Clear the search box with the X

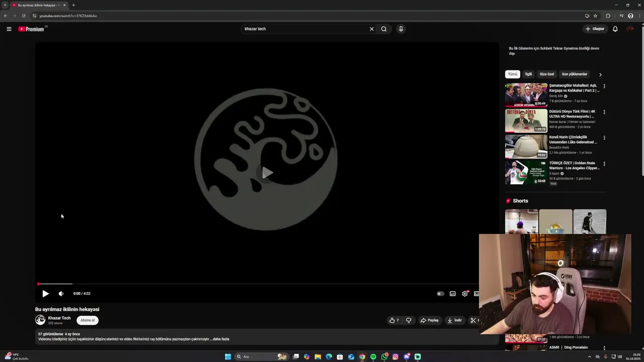point(372,29)
